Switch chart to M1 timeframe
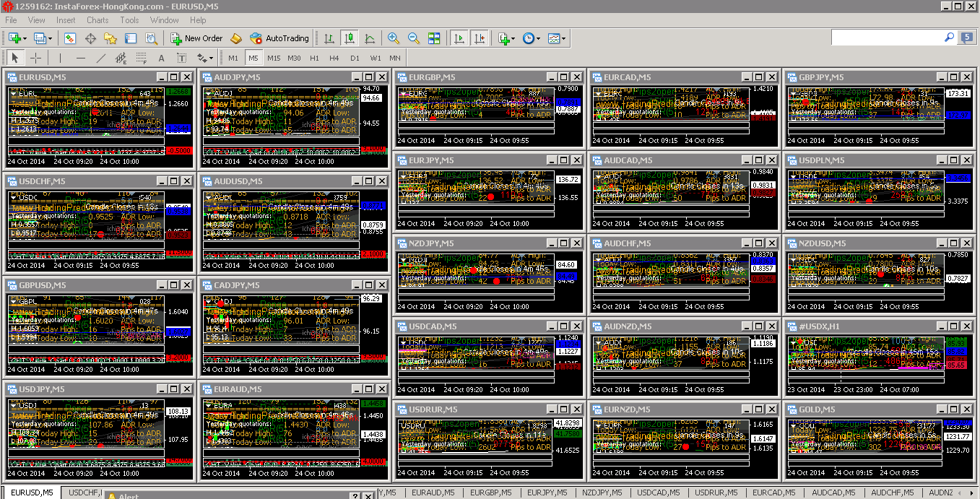The image size is (980, 499). click(x=233, y=58)
